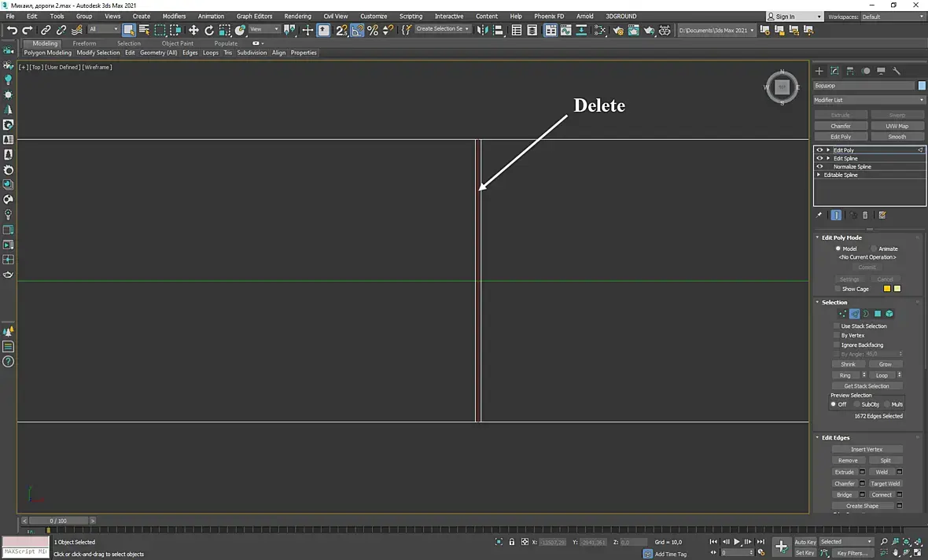Click the Mirror tool icon
The height and width of the screenshot is (560, 928).
(483, 30)
